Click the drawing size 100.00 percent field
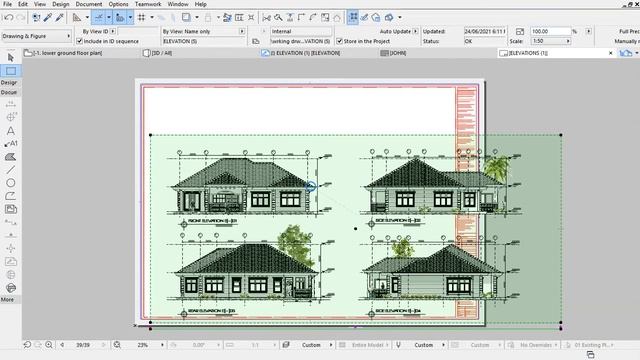640x360 pixels. click(550, 31)
